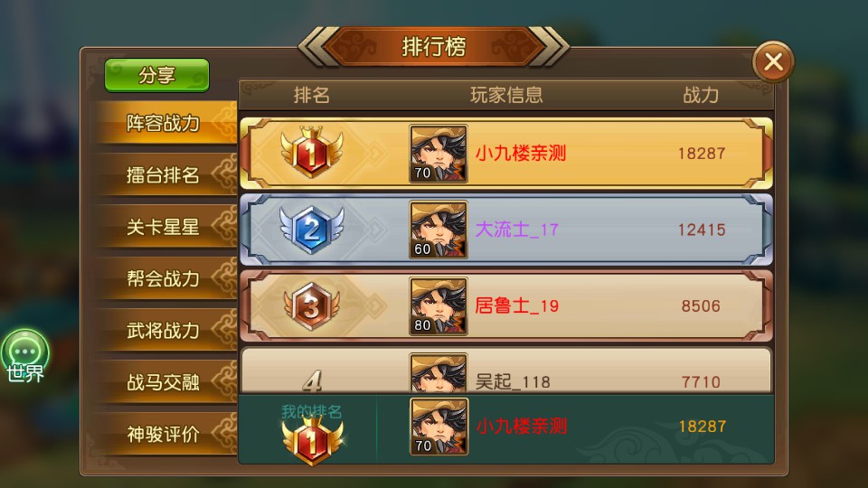The height and width of the screenshot is (488, 868).
Task: Click the 战力 column header
Action: tap(700, 95)
